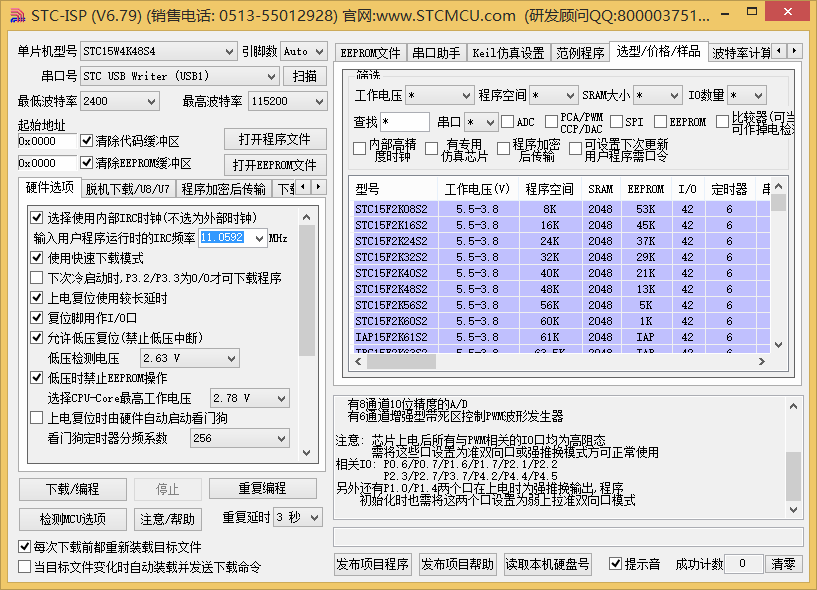Viewport: 817px width, 590px height.
Task: Click the 打开程序文件 button
Action: (x=275, y=139)
